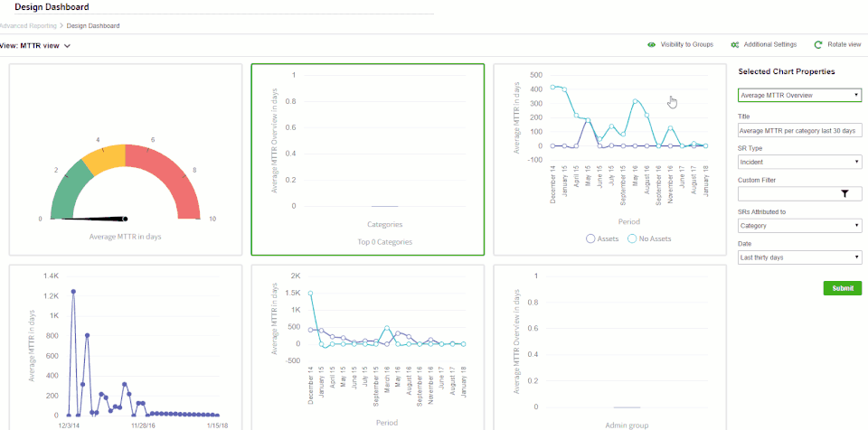Click the Rotate view arrow icon
The height and width of the screenshot is (430, 868).
click(x=817, y=44)
